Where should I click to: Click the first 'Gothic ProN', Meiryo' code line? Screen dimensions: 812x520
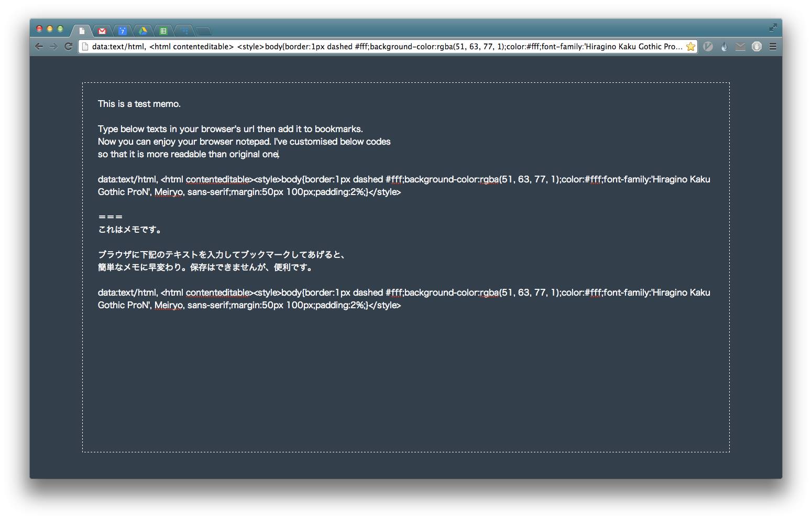click(x=249, y=192)
